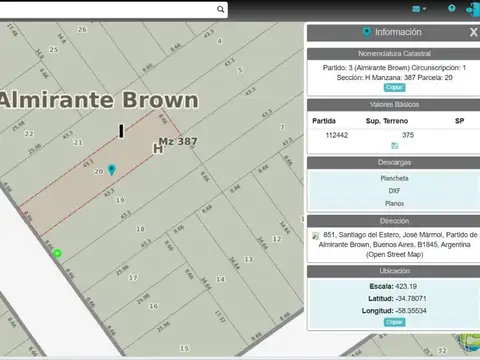480x360 pixels.
Task: Select parcel 19 label on the map
Action: (120, 200)
